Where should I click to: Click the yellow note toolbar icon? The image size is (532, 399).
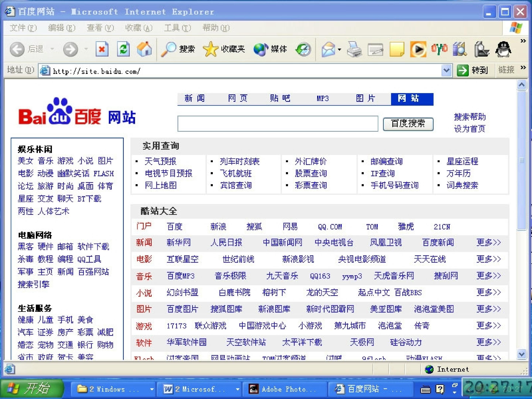pyautogui.click(x=397, y=49)
